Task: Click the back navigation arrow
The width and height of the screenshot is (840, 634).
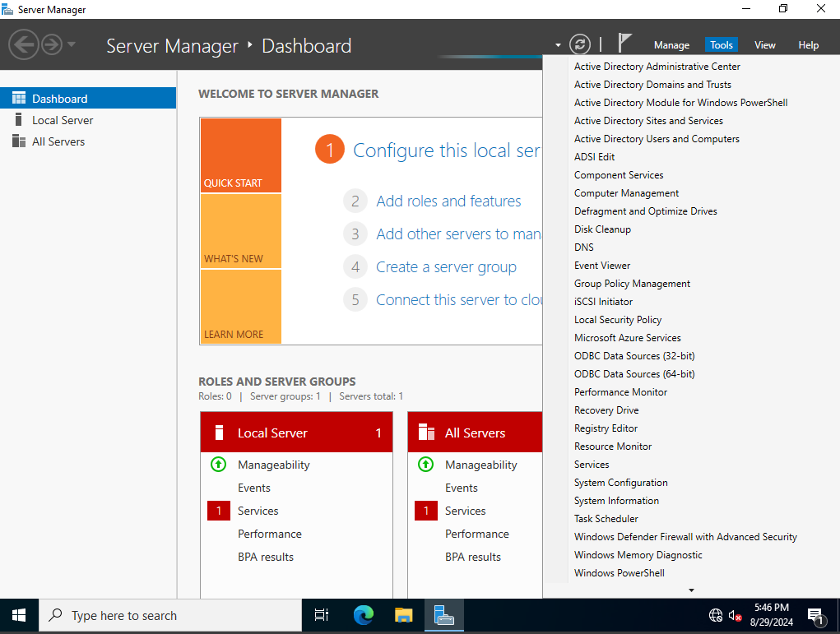Action: pos(24,44)
